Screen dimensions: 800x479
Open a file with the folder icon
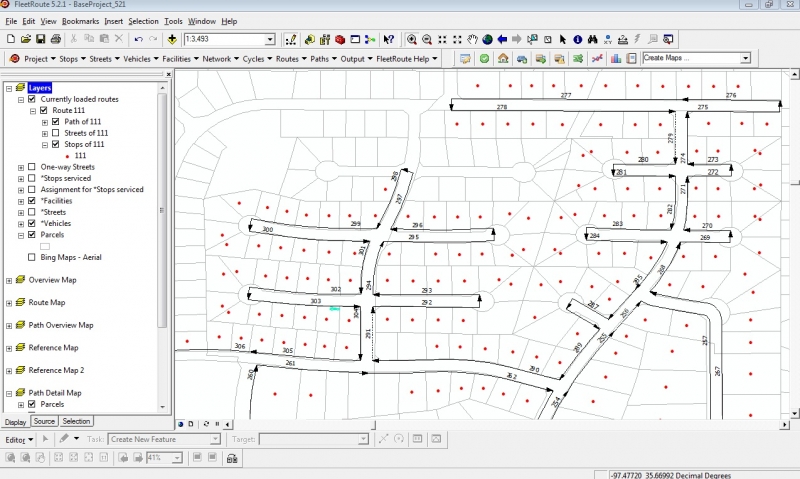pyautogui.click(x=26, y=39)
